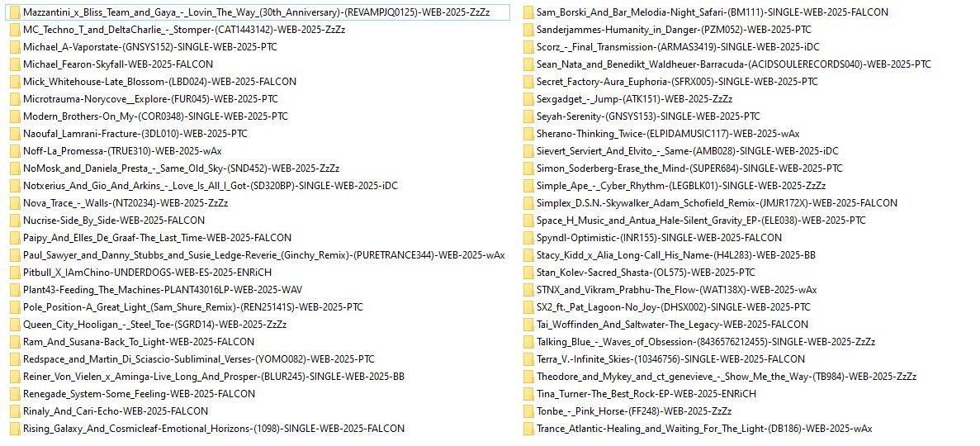
Task: Click the Rinaly_And_Cari-Echo folder name
Action: (116, 411)
